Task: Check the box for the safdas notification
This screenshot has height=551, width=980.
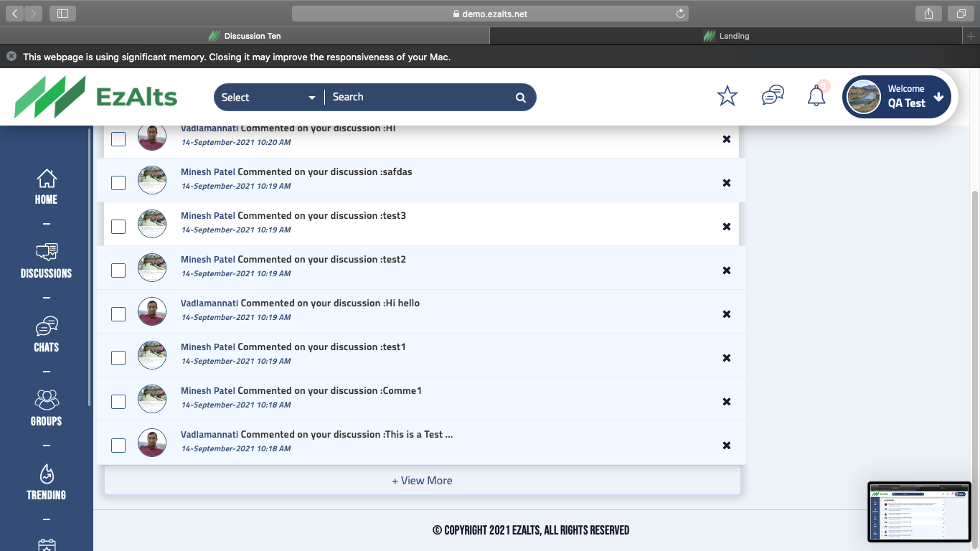Action: 118,183
